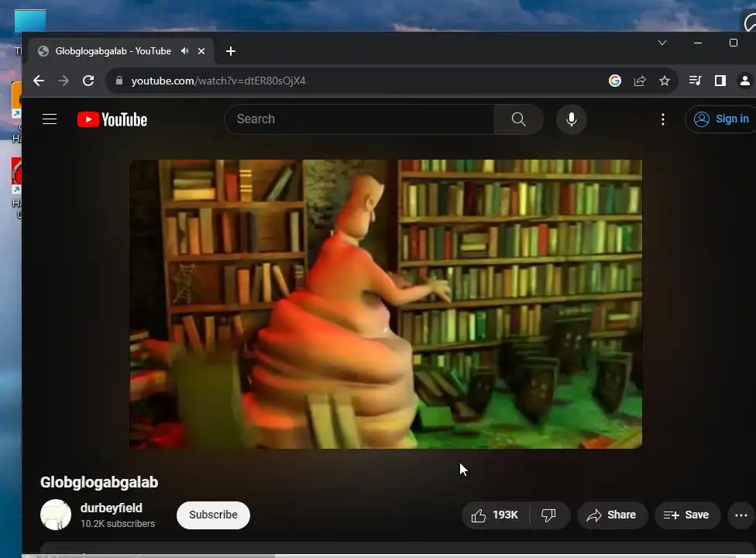The width and height of the screenshot is (756, 558).
Task: Click the 10.2K subscribers text
Action: [118, 524]
